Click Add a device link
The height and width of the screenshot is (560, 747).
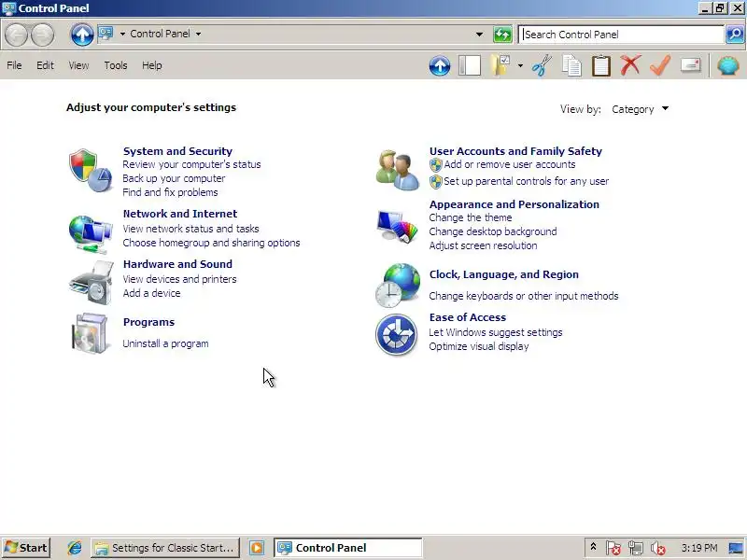(x=151, y=293)
